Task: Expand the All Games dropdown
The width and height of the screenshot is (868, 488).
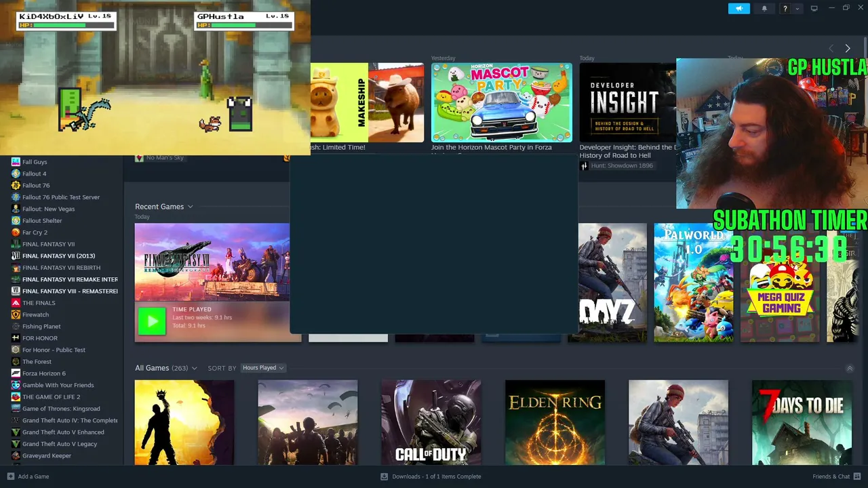Action: pyautogui.click(x=195, y=368)
